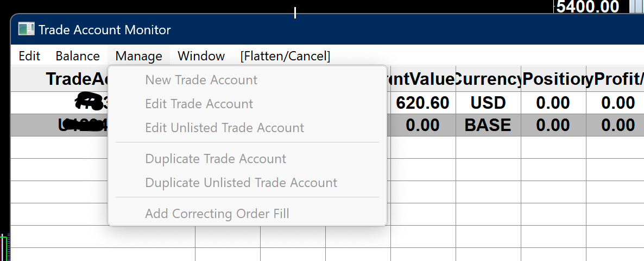
Task: Select New Trade Account menu entry
Action: (201, 80)
